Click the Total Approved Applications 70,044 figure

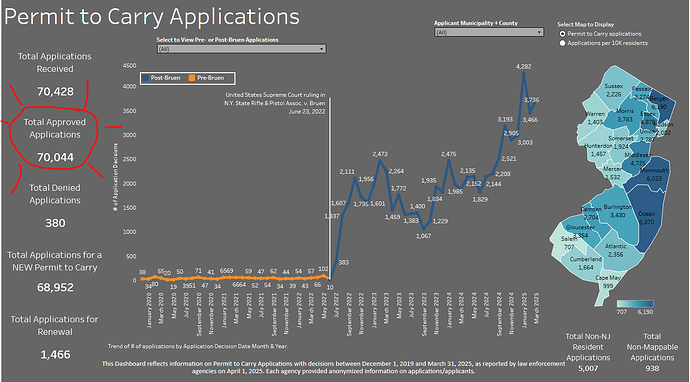tap(55, 157)
